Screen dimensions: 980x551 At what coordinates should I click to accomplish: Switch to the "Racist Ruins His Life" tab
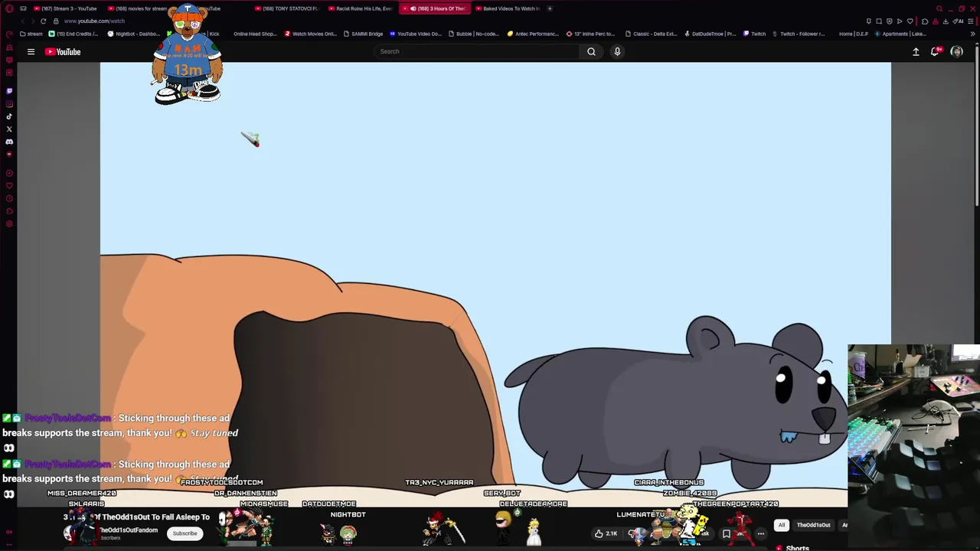[359, 8]
